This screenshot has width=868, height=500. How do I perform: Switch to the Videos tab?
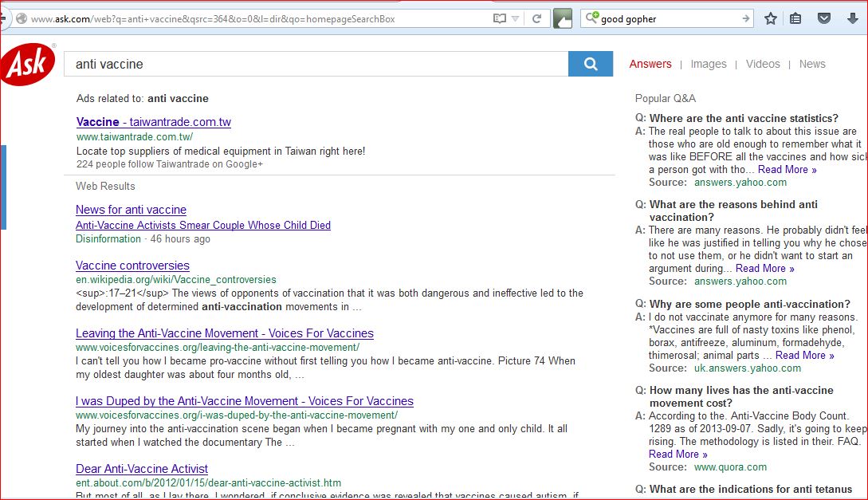pos(762,65)
